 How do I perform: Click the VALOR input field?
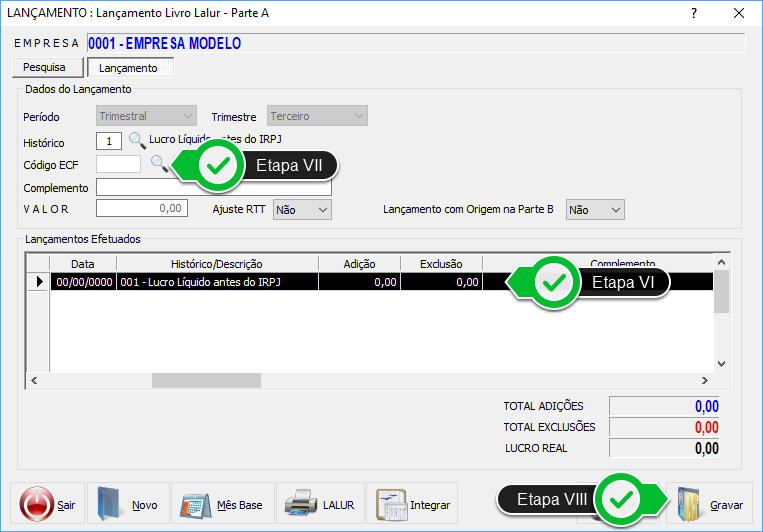(142, 209)
